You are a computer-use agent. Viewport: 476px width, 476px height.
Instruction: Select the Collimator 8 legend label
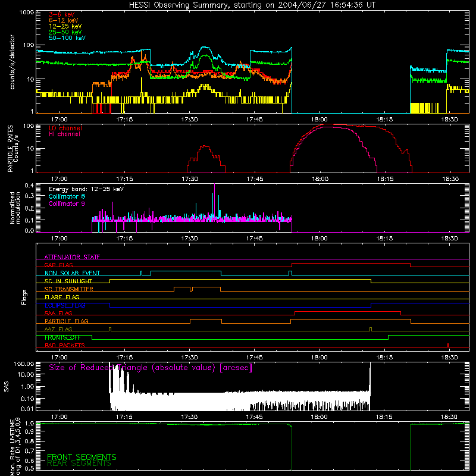pyautogui.click(x=67, y=196)
